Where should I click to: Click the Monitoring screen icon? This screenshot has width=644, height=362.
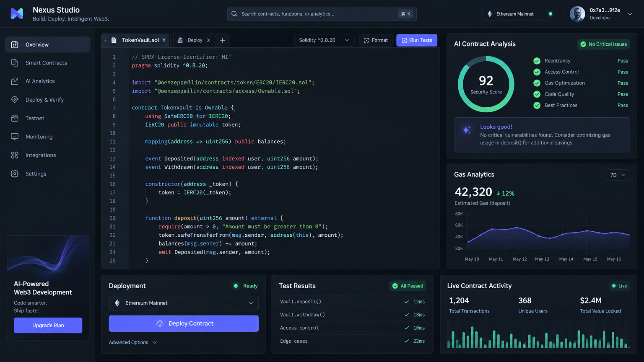click(x=15, y=137)
